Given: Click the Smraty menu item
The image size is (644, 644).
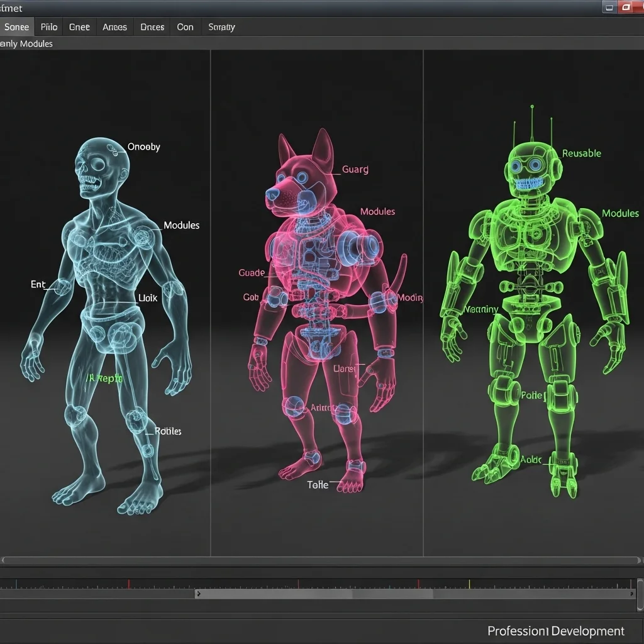Looking at the screenshot, I should pyautogui.click(x=221, y=26).
